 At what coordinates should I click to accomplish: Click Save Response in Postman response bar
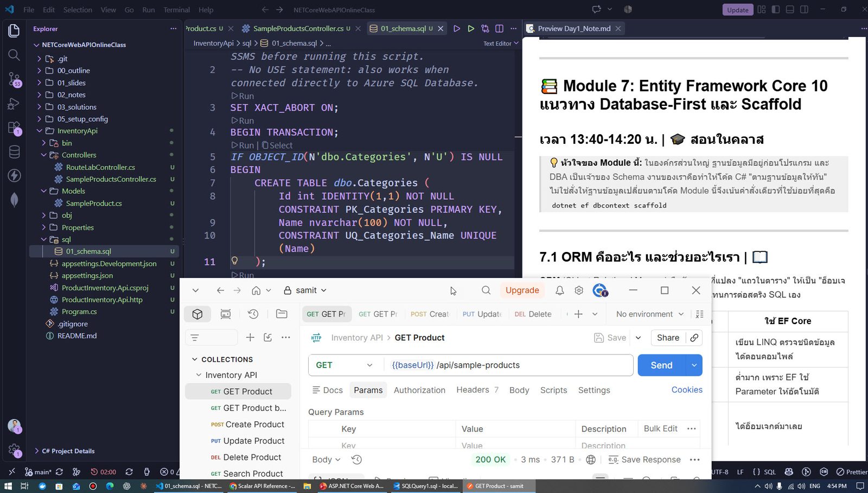[644, 460]
